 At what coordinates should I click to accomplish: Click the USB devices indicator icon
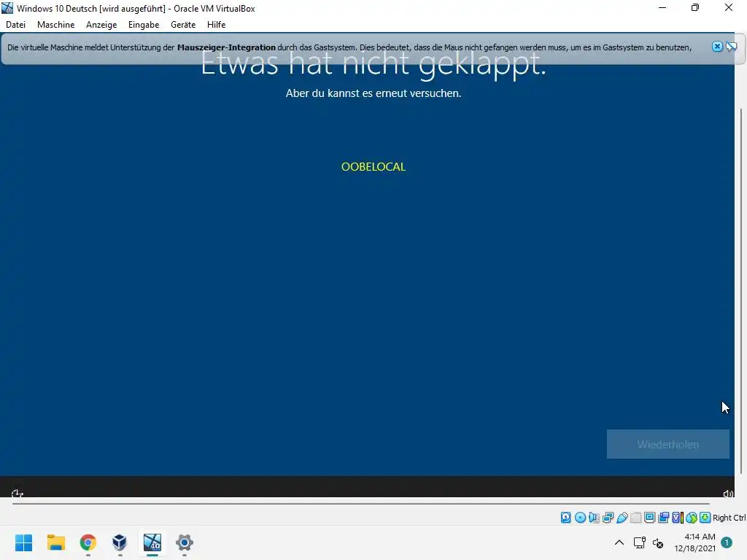(622, 518)
